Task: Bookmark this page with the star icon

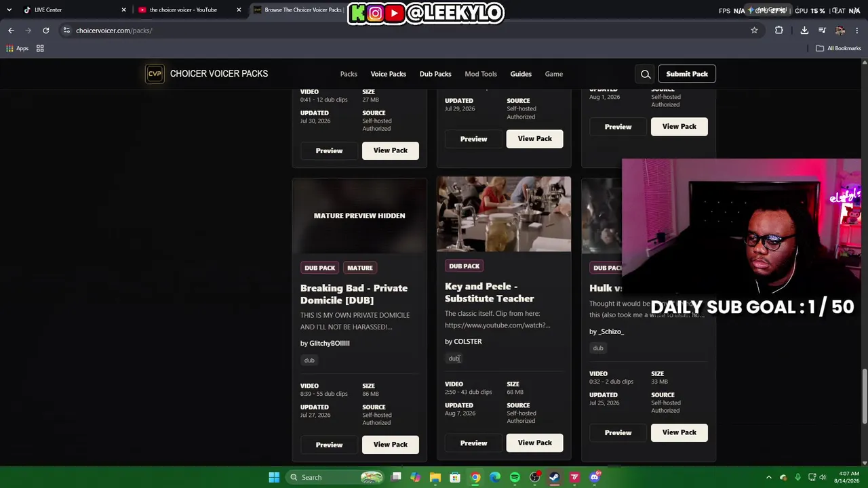Action: point(754,30)
